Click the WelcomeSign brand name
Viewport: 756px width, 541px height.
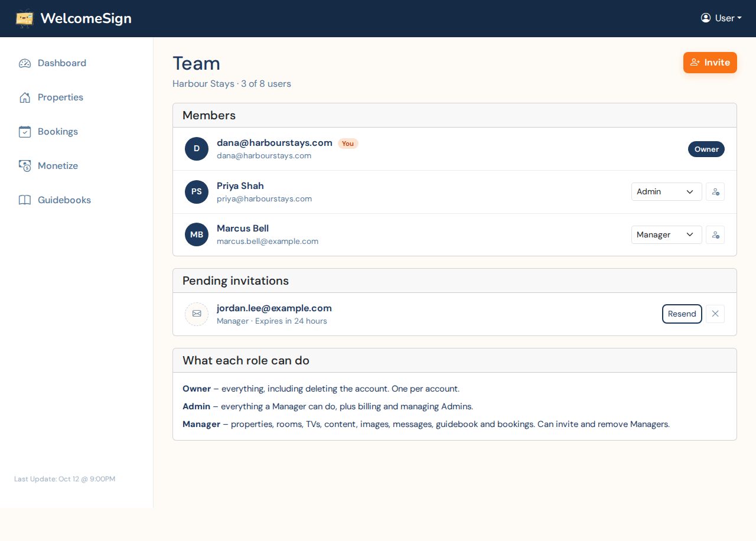(86, 18)
